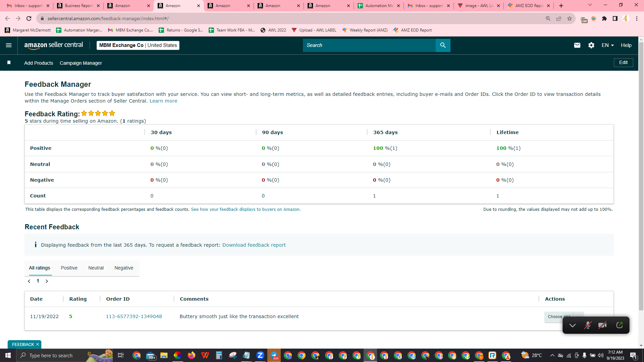
Task: Switch to the Business Report browser tab
Action: (x=78, y=6)
